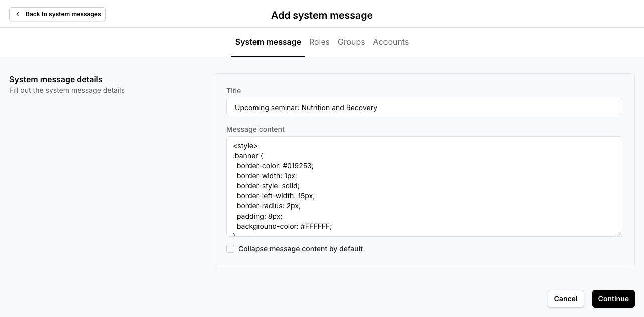This screenshot has height=317, width=644.
Task: Click the border-color: #019253 line
Action: [x=275, y=166]
